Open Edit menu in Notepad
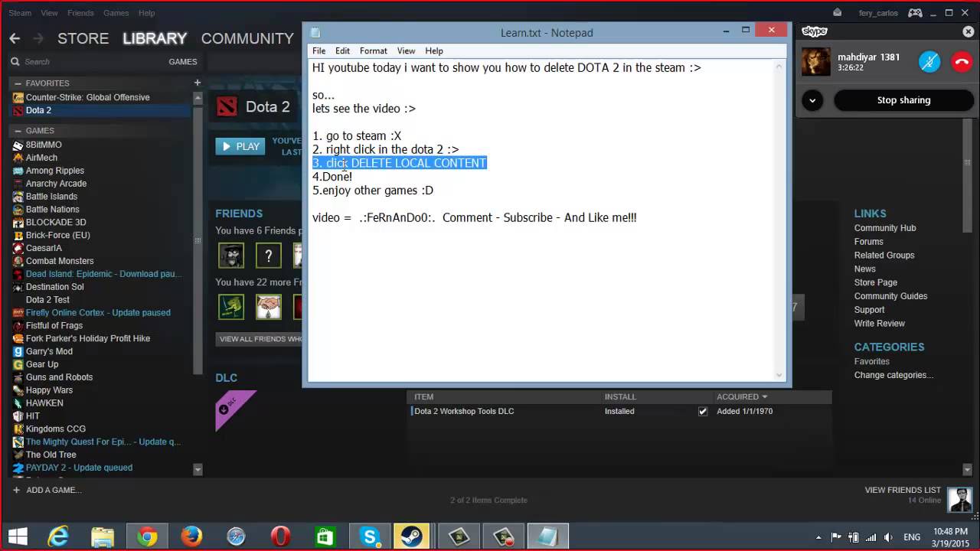Viewport: 980px width, 551px height. [342, 51]
